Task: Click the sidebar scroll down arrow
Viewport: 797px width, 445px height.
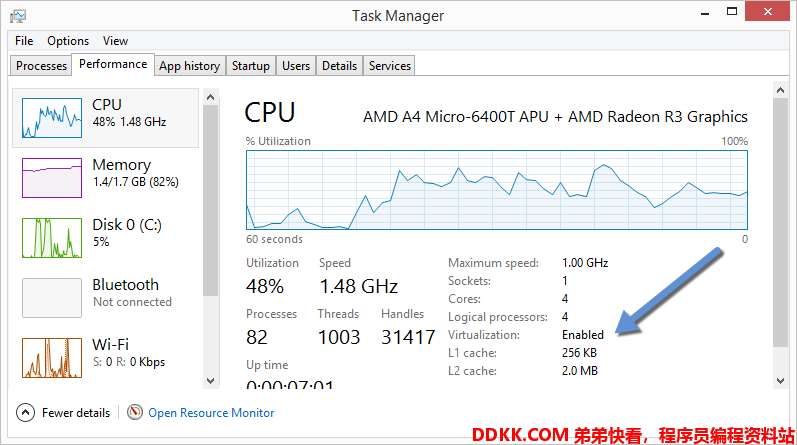Action: 211,381
